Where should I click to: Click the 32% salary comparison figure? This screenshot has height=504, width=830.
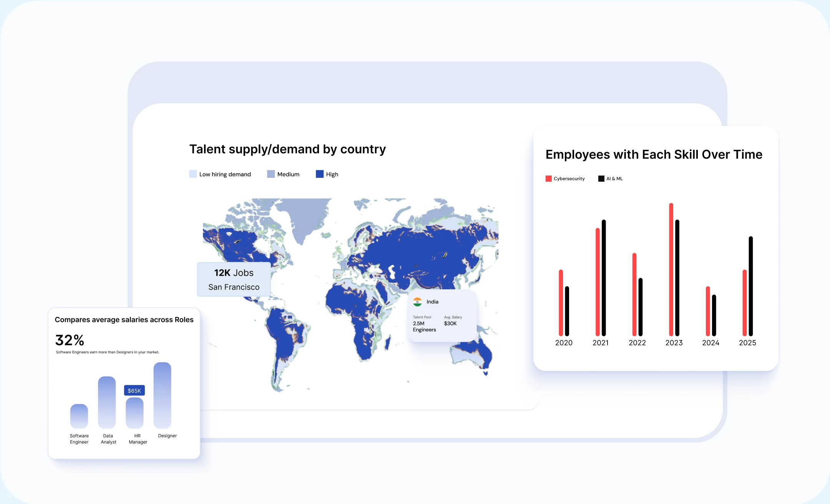coord(70,340)
